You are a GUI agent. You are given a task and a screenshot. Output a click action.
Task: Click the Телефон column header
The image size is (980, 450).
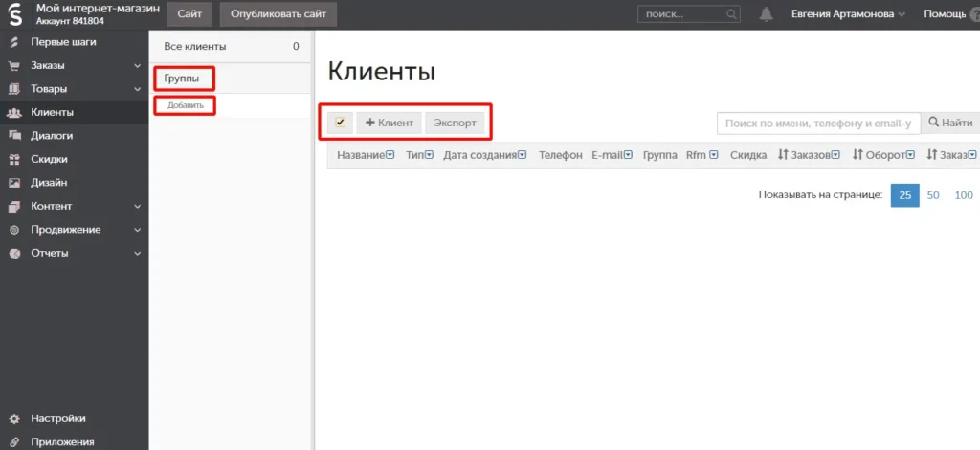pos(561,155)
